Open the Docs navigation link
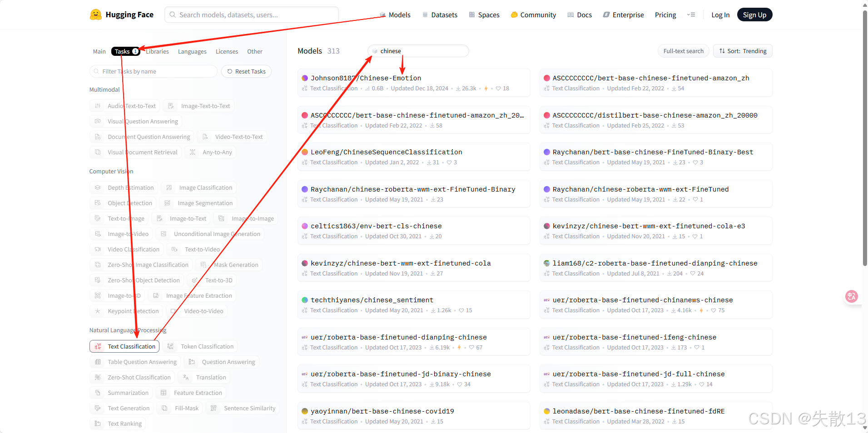The width and height of the screenshot is (868, 433). click(x=580, y=15)
